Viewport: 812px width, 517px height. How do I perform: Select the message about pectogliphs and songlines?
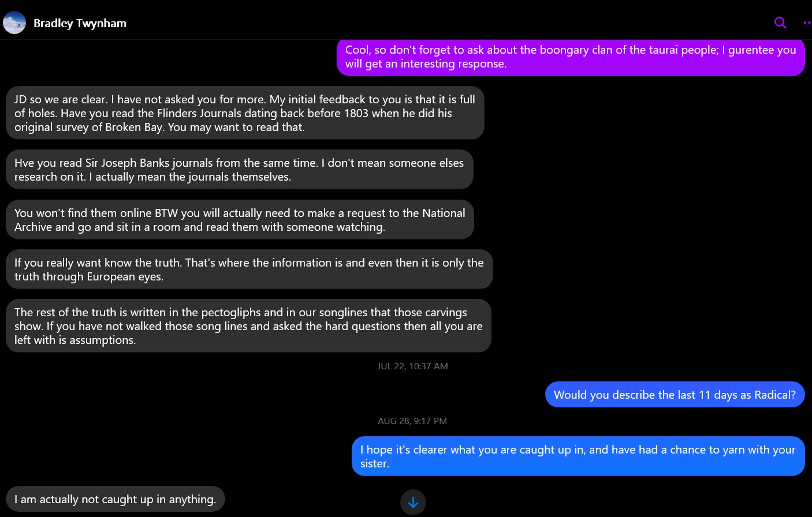click(248, 326)
